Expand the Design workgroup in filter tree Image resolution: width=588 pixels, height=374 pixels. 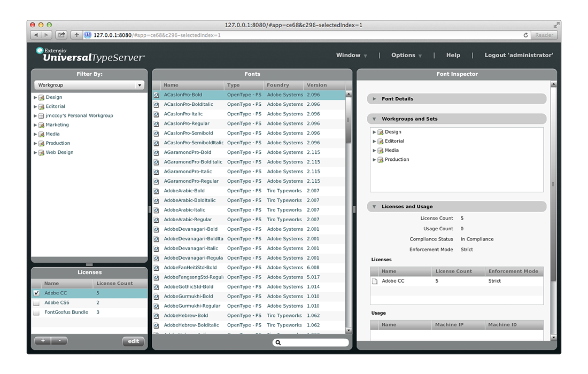click(35, 98)
